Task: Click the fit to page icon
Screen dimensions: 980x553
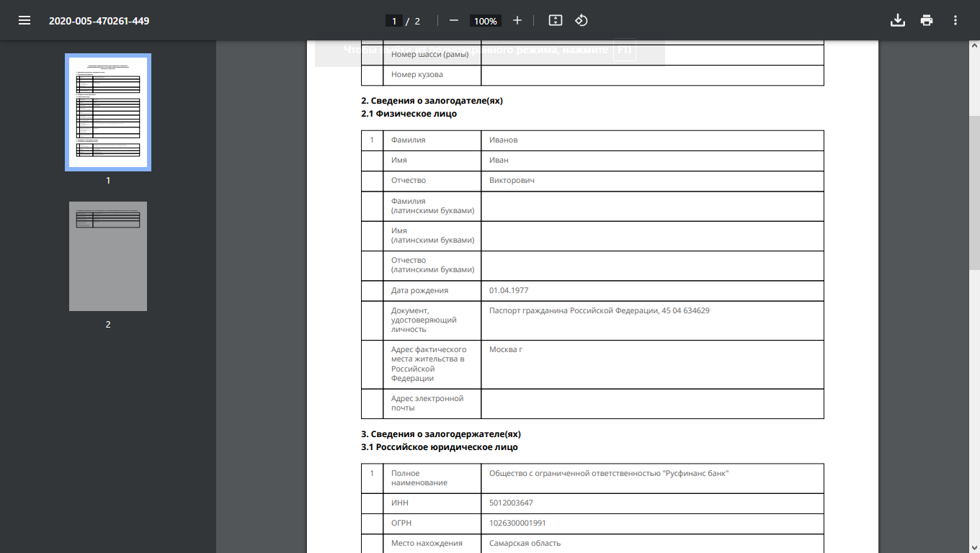Action: 555,20
